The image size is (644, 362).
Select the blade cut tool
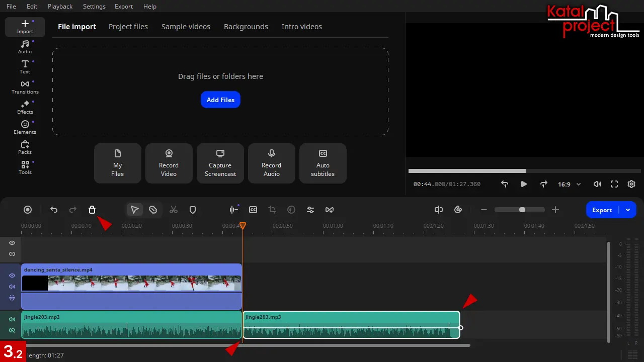click(153, 210)
